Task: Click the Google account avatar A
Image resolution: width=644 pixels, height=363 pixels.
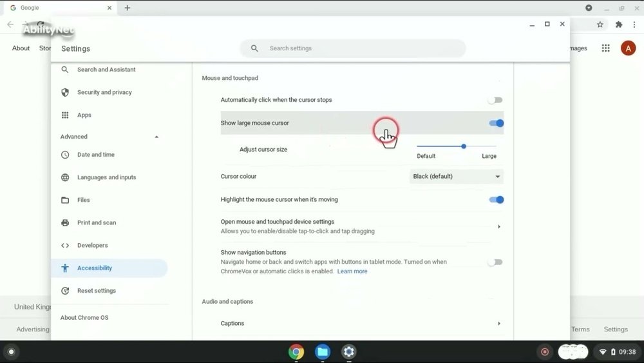Action: [x=628, y=48]
